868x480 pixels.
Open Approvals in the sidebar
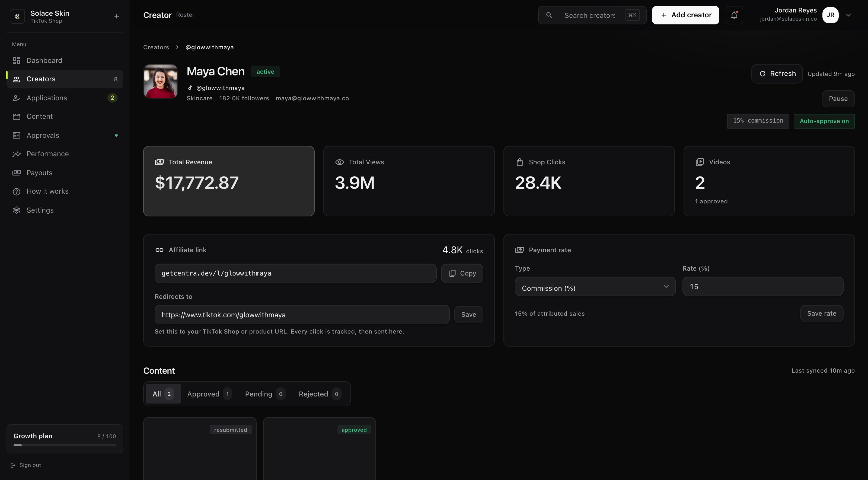click(65, 135)
